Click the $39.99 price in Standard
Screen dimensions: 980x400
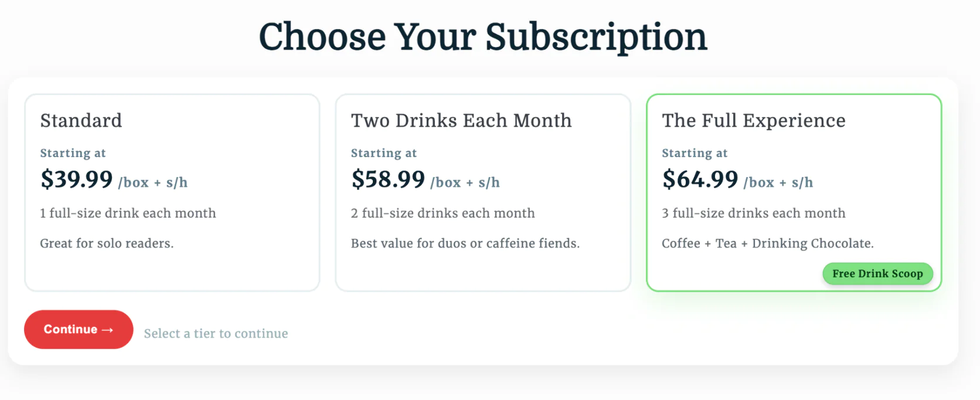pyautogui.click(x=77, y=179)
